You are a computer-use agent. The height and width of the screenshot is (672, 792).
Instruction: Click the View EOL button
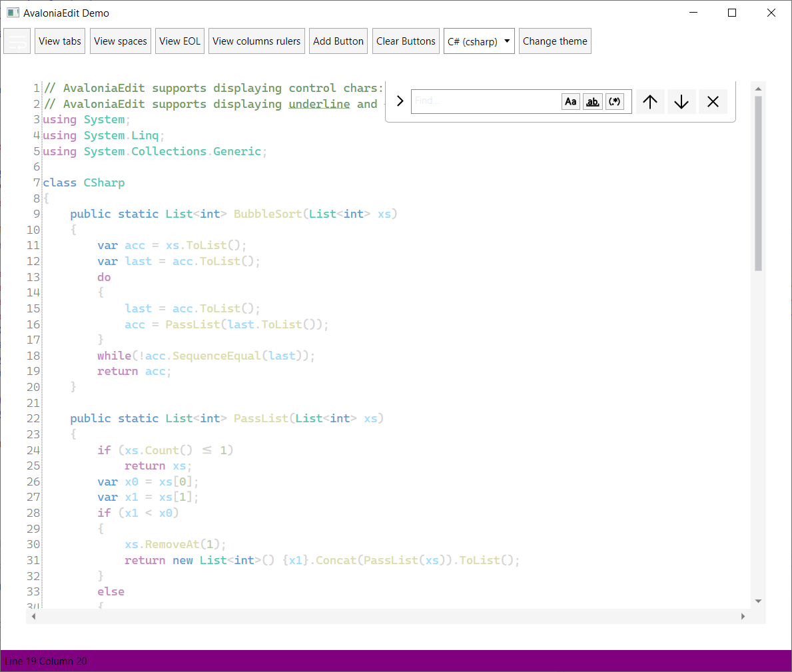180,41
